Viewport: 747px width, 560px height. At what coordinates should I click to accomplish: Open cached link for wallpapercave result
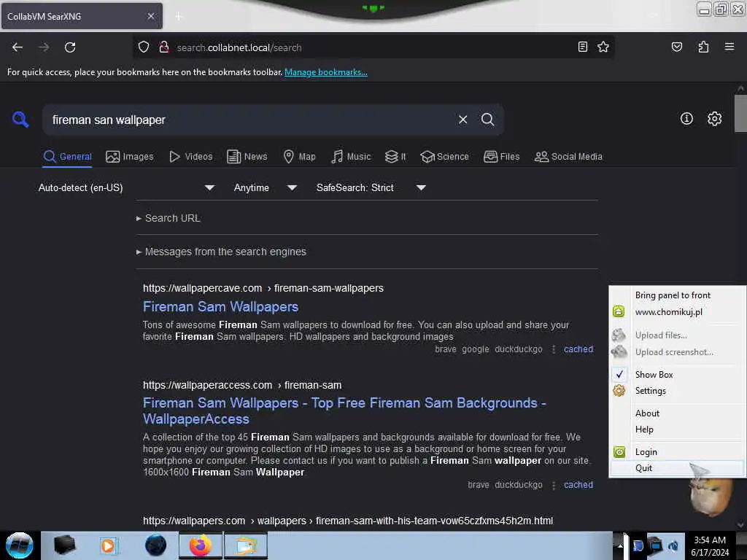pos(578,349)
